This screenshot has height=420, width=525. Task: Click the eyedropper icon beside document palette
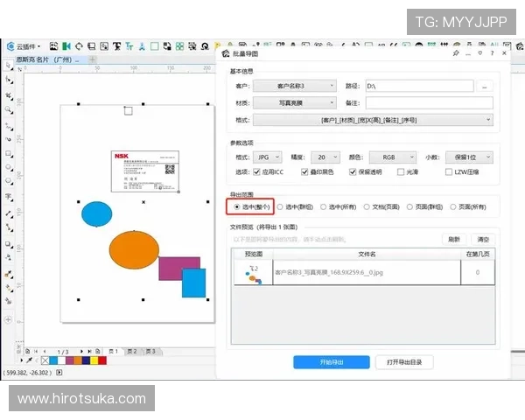coord(30,360)
